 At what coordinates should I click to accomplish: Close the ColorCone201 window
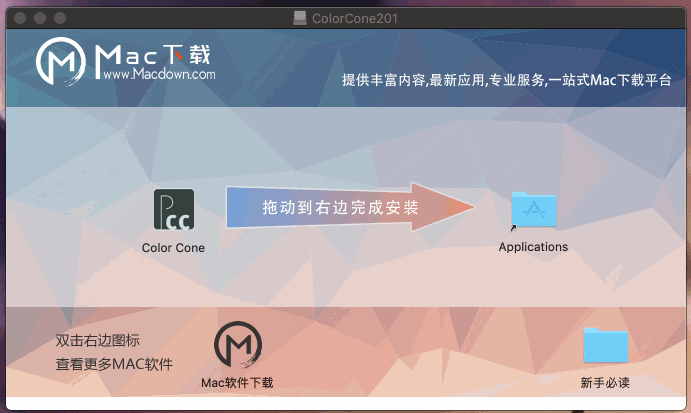point(20,18)
